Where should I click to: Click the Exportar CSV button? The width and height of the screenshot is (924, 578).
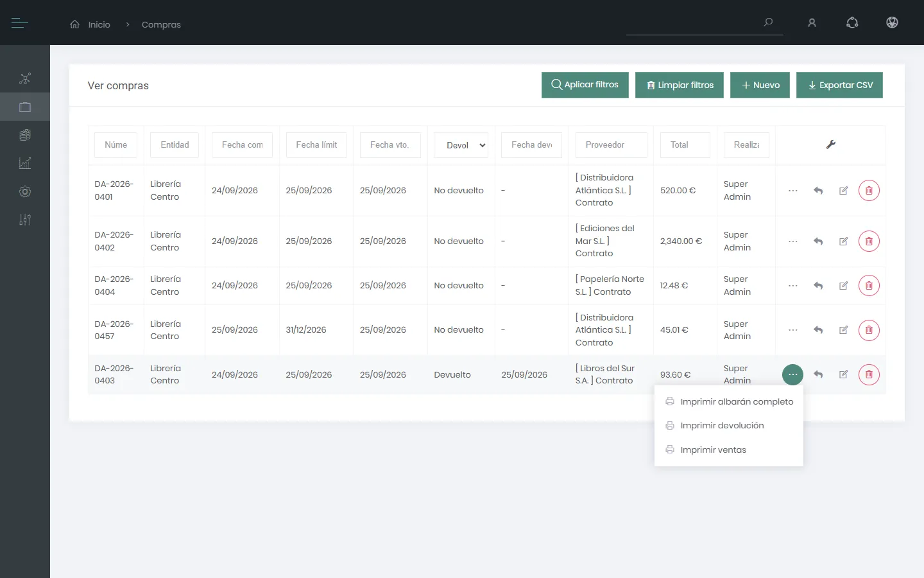coord(839,85)
